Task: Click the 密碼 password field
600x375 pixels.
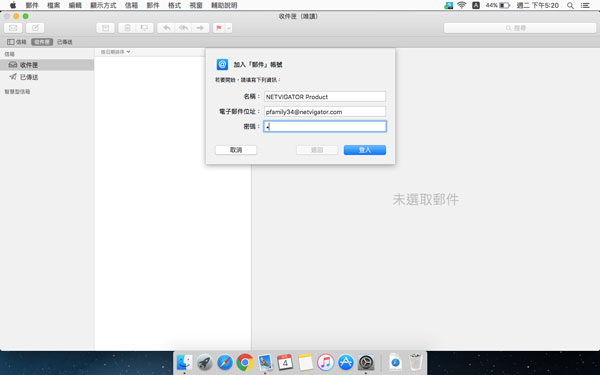Action: click(x=324, y=126)
